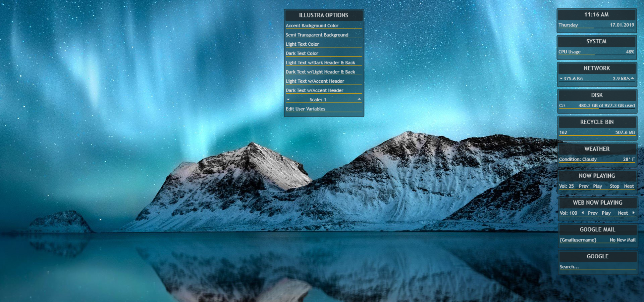Click the 375.6 B/s download rate
Screen dimensions: 644x302
573,79
